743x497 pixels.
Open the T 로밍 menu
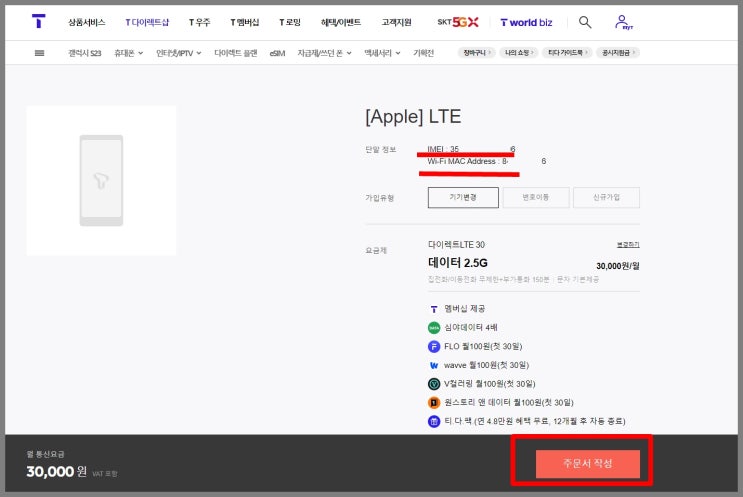click(290, 22)
